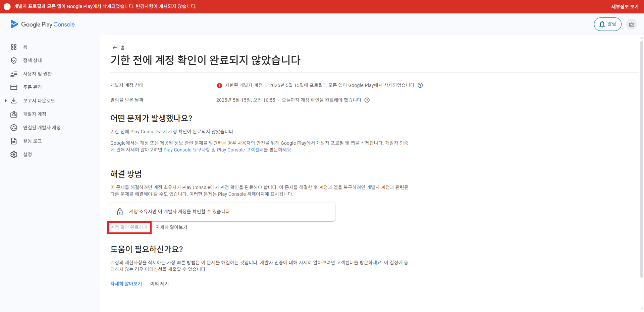Click the 보고서 다운로드 download icon
644x312 pixels.
coord(14,101)
